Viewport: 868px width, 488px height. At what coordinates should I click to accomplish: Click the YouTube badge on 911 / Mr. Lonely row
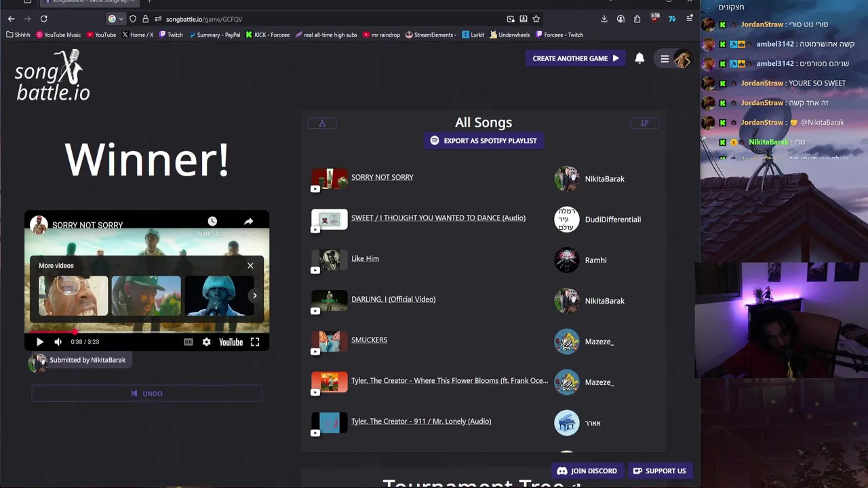315,433
